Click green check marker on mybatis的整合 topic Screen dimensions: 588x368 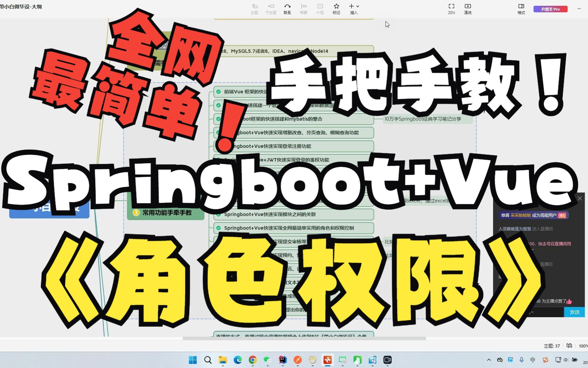tap(218, 119)
